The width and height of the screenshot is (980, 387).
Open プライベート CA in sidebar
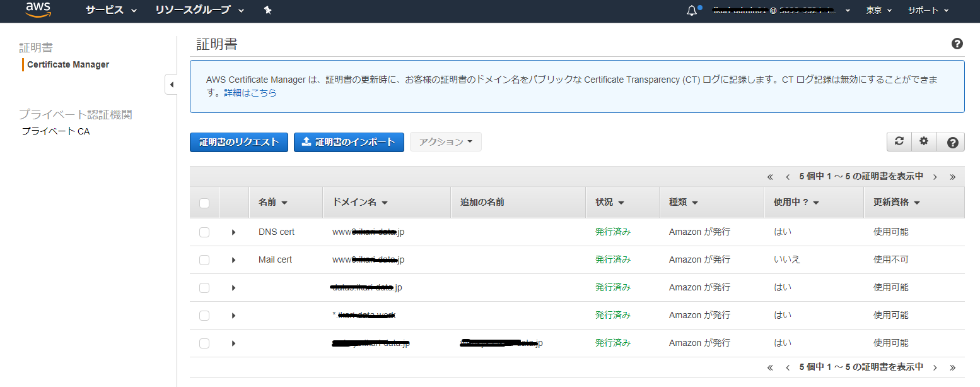click(x=55, y=131)
